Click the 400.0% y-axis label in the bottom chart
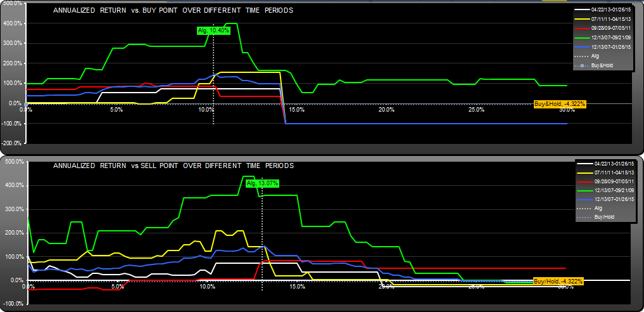The image size is (644, 312). pos(13,185)
